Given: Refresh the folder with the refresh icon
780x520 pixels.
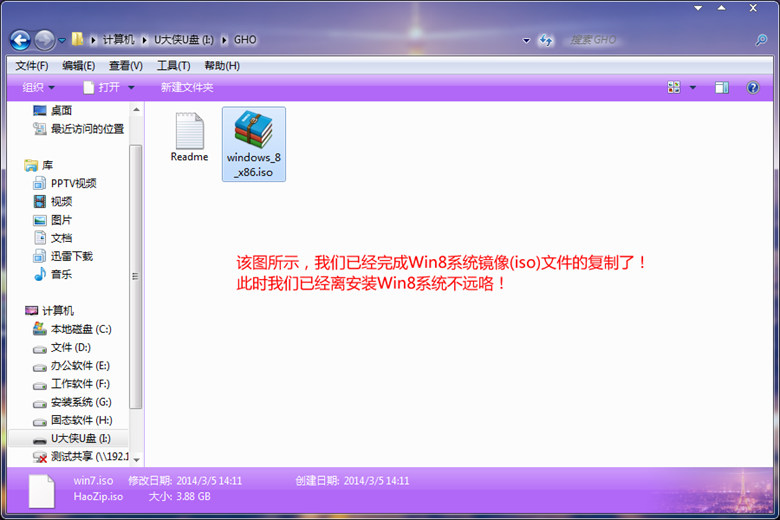Looking at the screenshot, I should (546, 40).
